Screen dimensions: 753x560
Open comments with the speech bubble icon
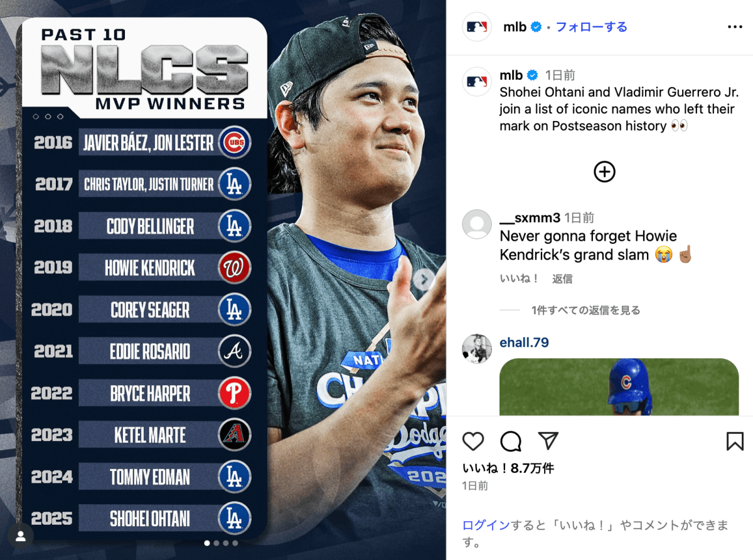coord(511,441)
